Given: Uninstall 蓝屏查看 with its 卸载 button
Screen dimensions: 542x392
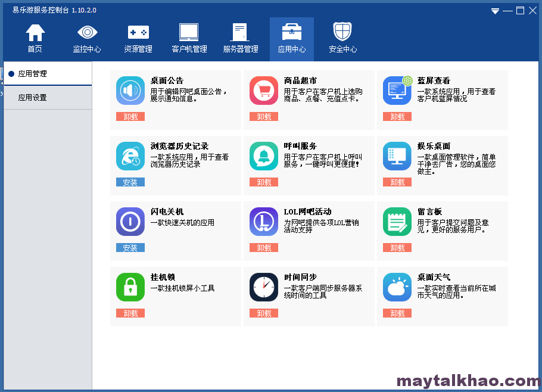Looking at the screenshot, I should tap(397, 117).
